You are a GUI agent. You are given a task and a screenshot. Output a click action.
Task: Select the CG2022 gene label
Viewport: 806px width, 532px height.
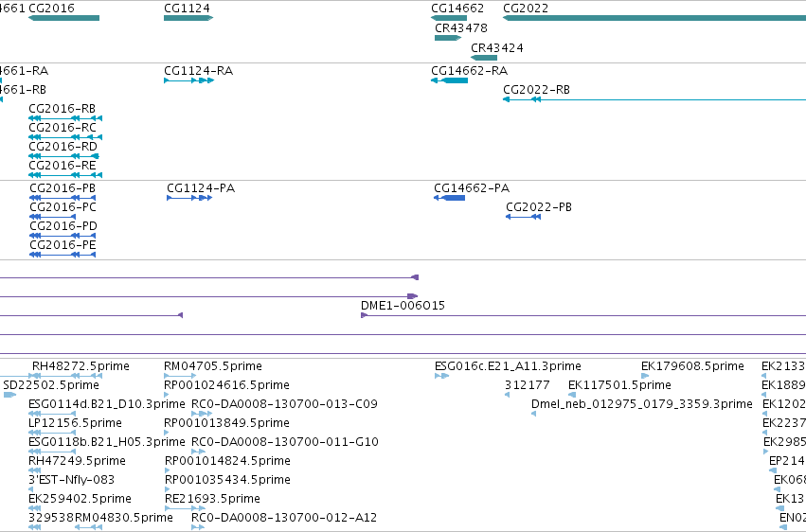pyautogui.click(x=526, y=9)
